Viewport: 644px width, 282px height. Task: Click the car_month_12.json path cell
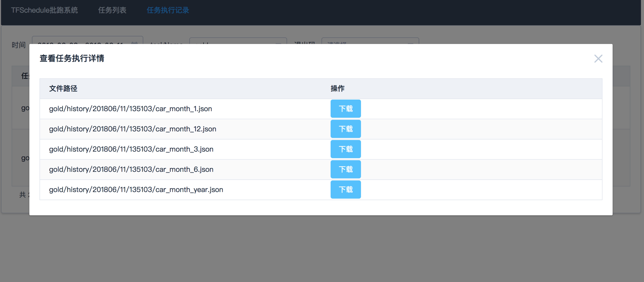[133, 129]
